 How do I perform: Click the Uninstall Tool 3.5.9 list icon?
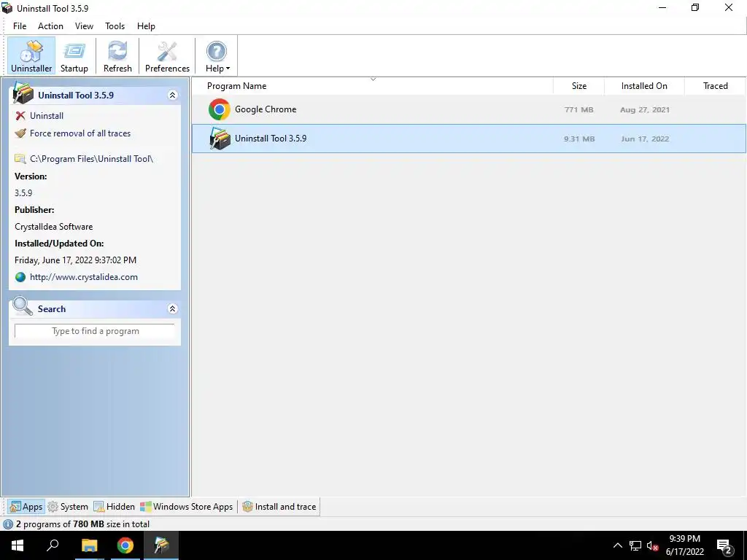(220, 139)
